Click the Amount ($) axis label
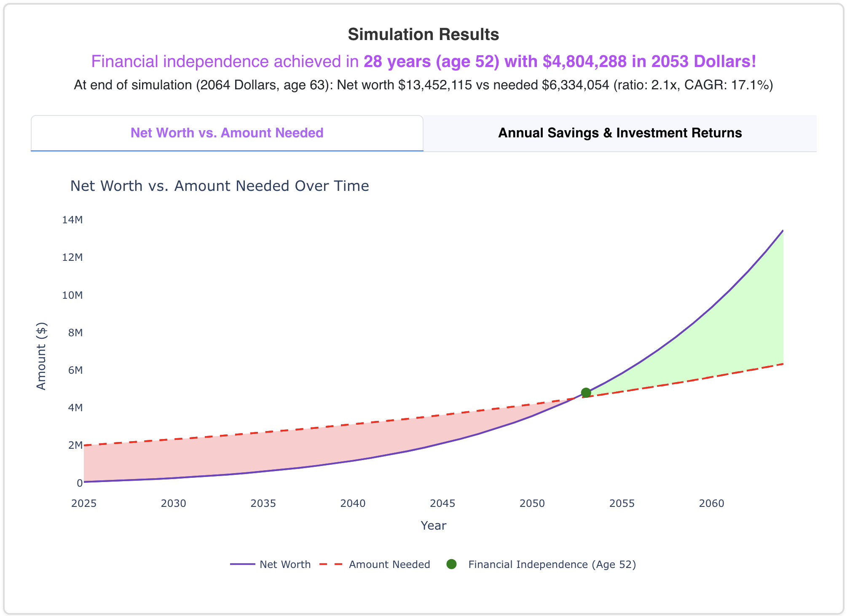The image size is (847, 616). coord(41,356)
